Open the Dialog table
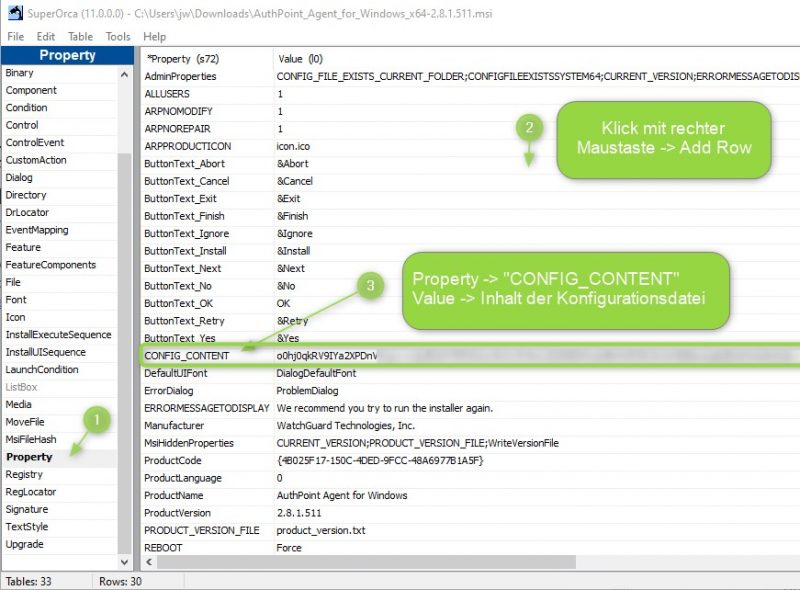800x590 pixels. (24, 177)
